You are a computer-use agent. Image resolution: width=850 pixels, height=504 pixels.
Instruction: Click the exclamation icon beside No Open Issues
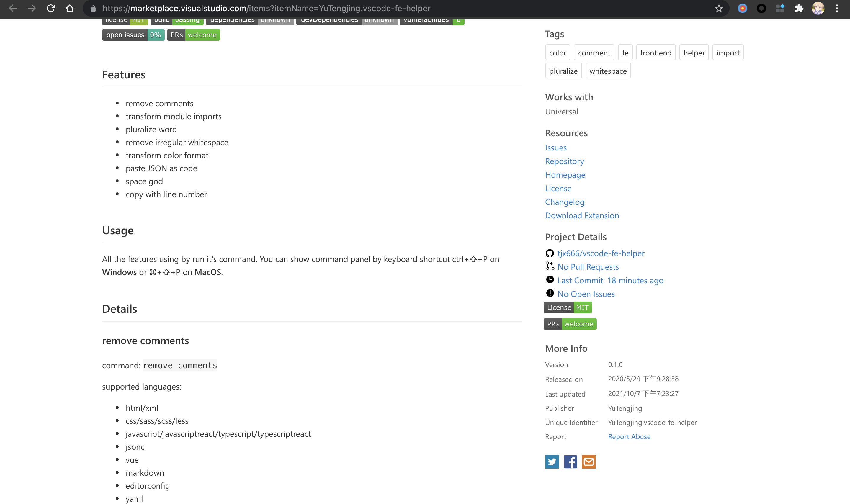pos(550,293)
